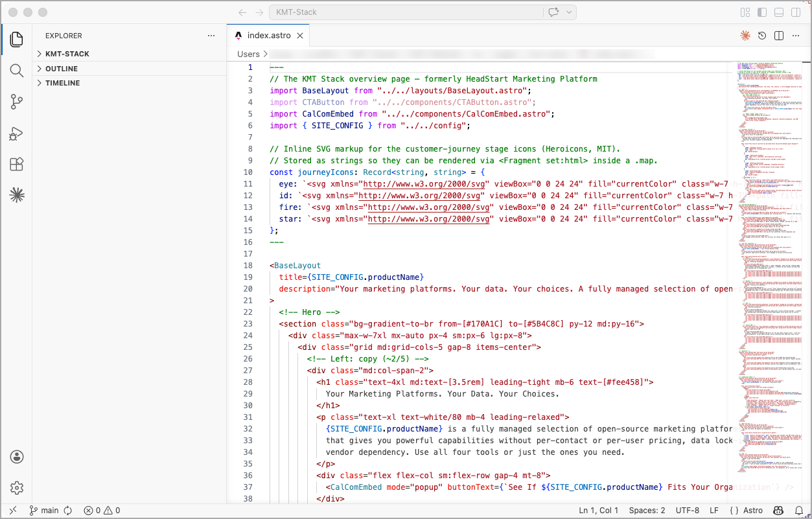Click the main branch in status bar

point(44,511)
